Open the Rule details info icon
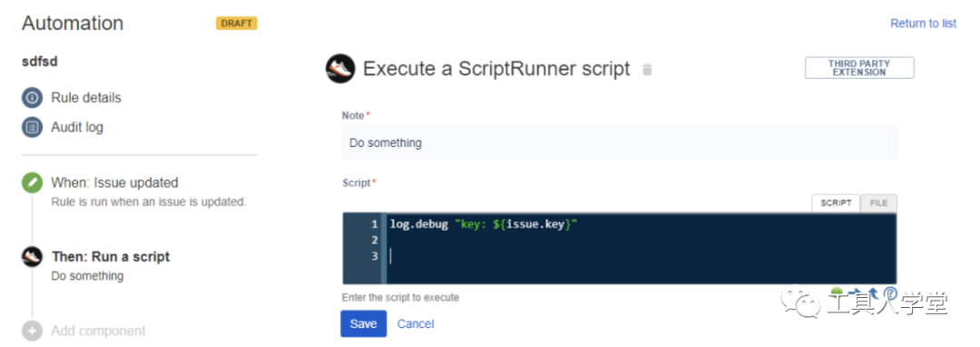Screen dimensions: 980x347 pyautogui.click(x=32, y=98)
